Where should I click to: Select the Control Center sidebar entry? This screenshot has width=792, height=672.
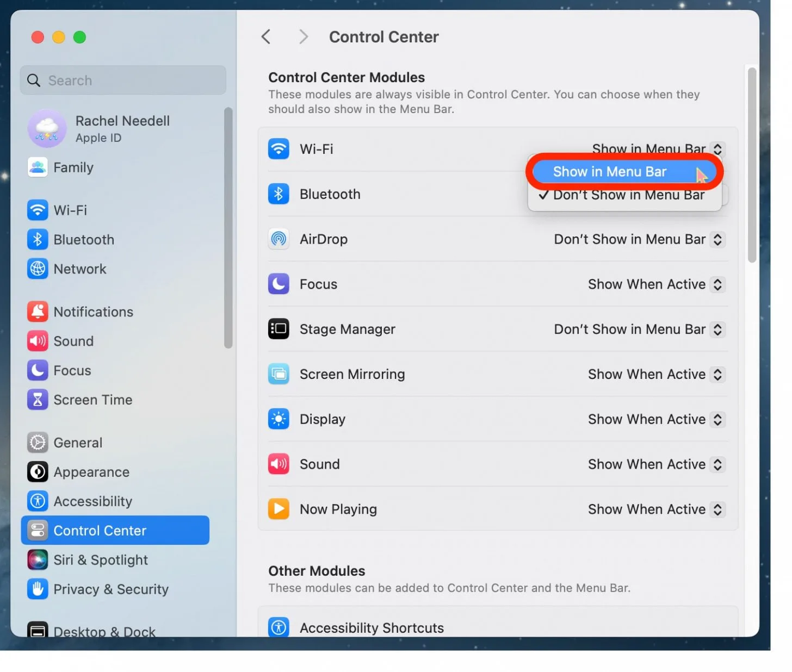point(100,530)
